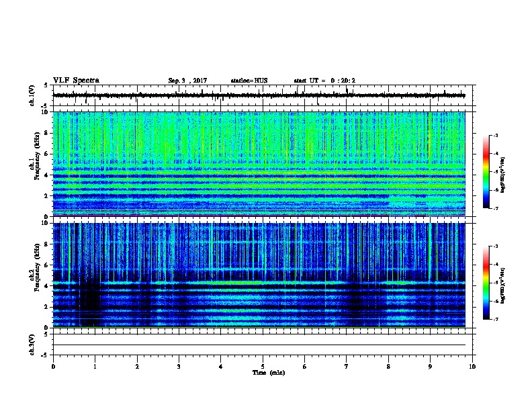This screenshot has width=532, height=411.
Task: Click tick label "8" on the time axis
Action: (388, 367)
